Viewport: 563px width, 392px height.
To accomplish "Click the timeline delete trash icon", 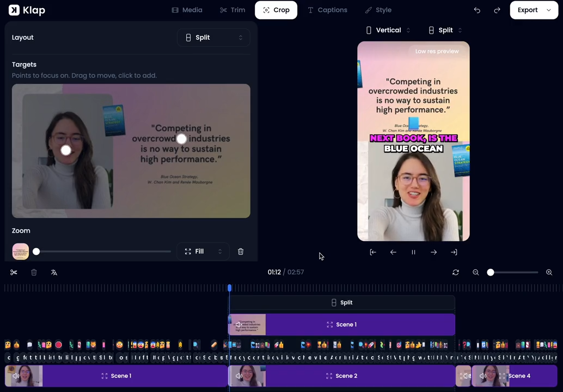I will (x=34, y=272).
